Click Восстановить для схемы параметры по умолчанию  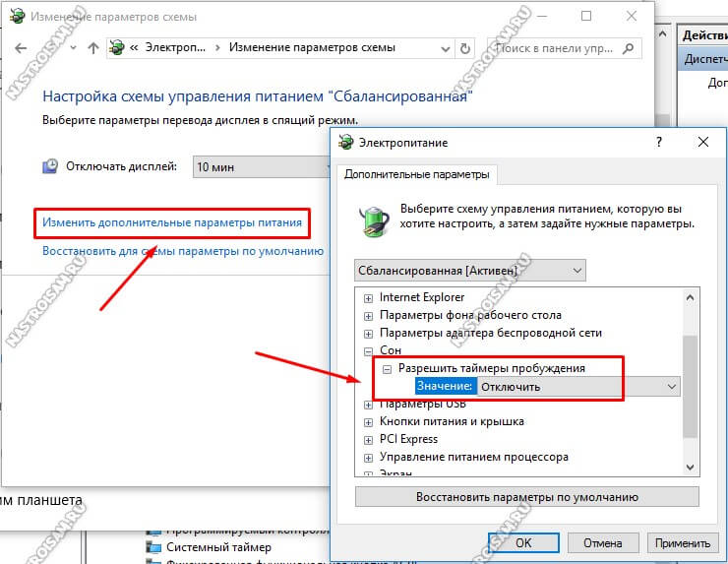(x=183, y=251)
